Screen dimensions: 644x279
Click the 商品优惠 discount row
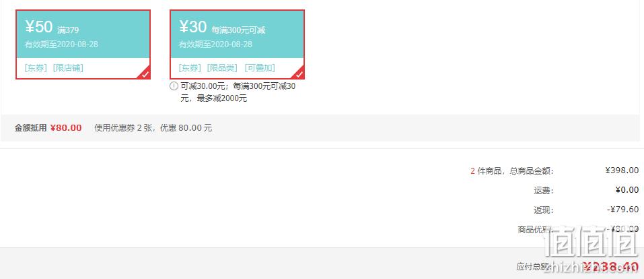pos(578,229)
